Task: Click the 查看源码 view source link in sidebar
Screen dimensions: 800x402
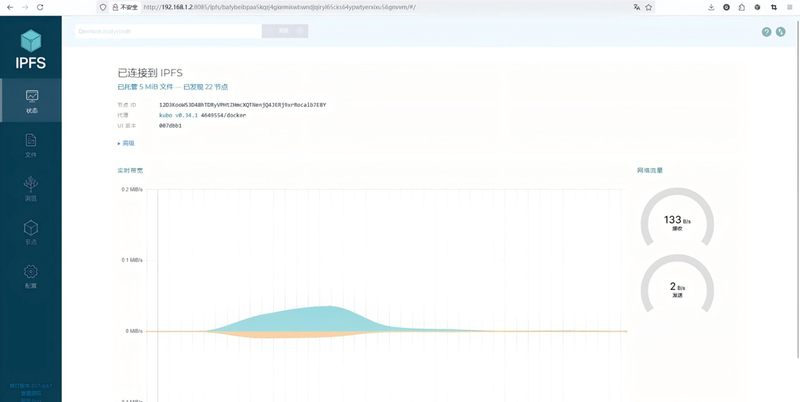Action: (31, 393)
